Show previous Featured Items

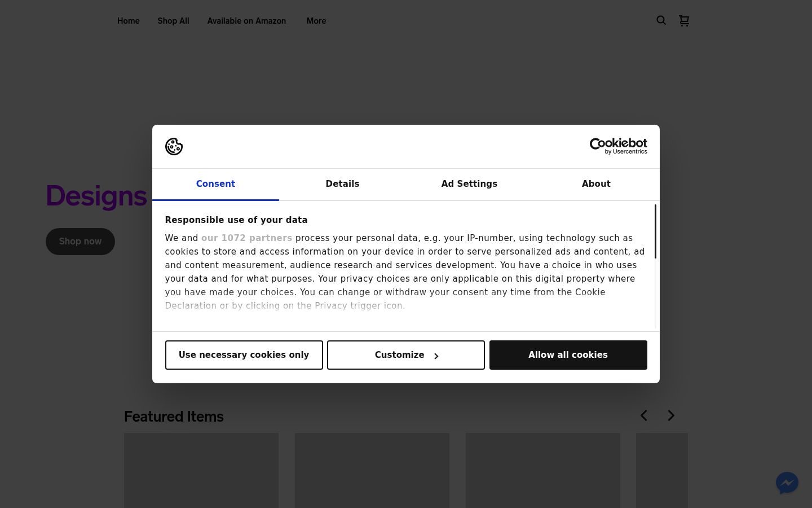(x=644, y=415)
